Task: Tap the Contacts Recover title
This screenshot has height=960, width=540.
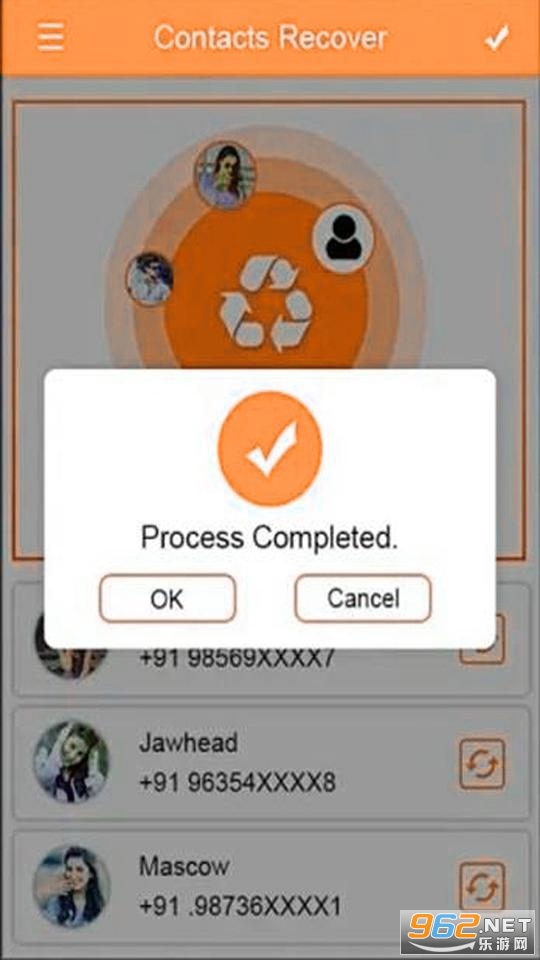Action: 270,38
